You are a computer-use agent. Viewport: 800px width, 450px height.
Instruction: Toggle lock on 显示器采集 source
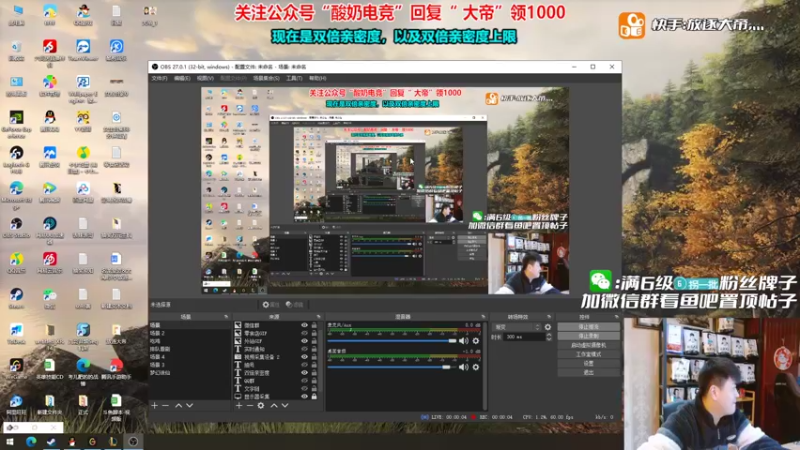(314, 396)
